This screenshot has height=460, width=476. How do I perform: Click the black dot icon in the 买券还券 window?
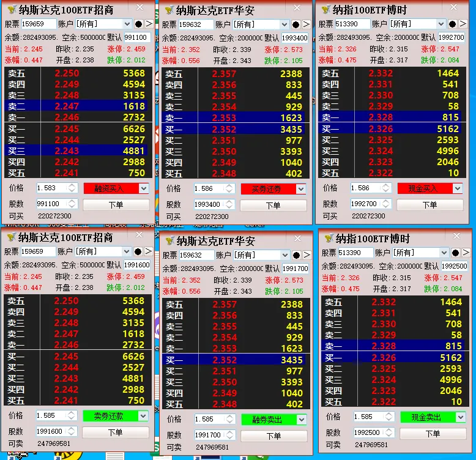click(x=296, y=24)
